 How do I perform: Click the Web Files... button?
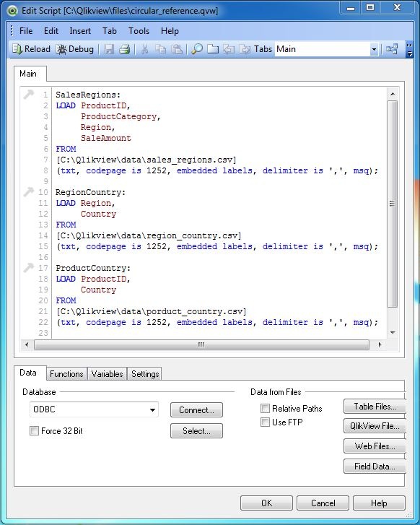pyautogui.click(x=375, y=446)
